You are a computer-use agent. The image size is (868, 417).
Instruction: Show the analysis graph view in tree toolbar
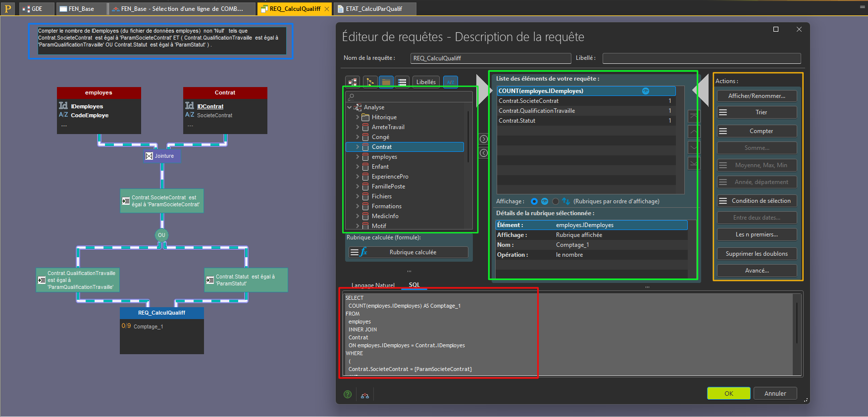point(353,82)
